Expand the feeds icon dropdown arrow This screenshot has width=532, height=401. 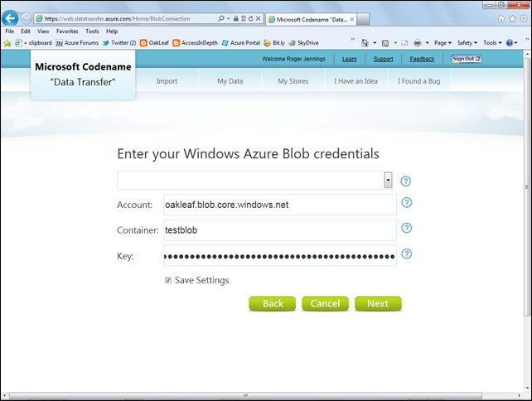pyautogui.click(x=395, y=43)
